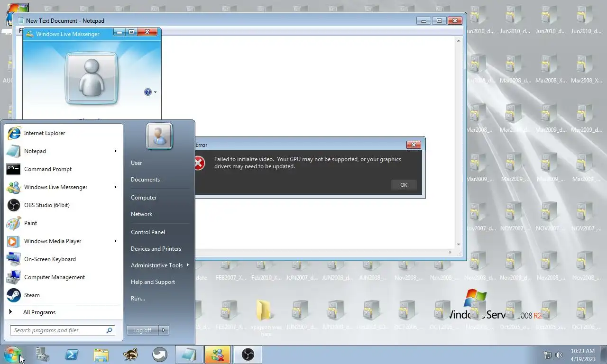Click the network icon in the system tray
Viewport: 607px width, 364px height.
[548, 355]
